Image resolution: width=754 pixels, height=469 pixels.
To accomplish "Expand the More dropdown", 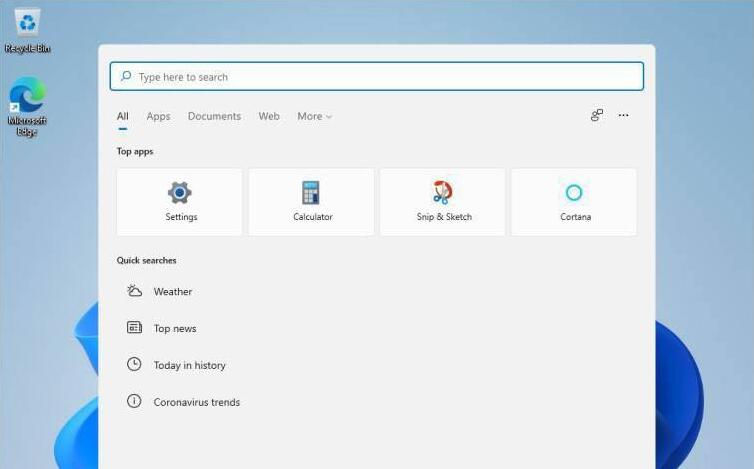I will (314, 116).
